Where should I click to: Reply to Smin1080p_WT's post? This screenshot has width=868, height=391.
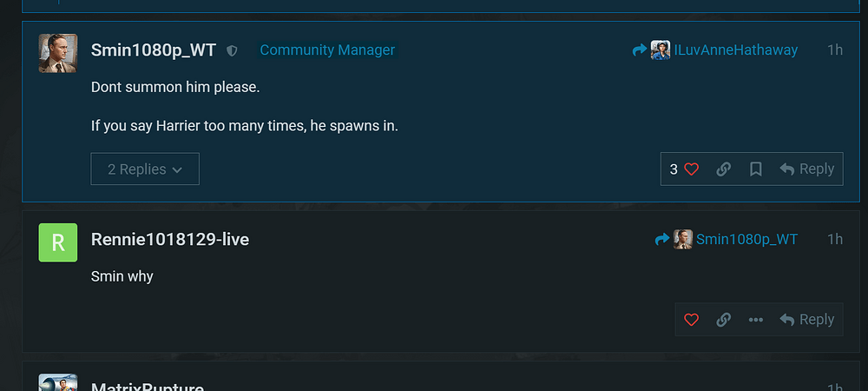[x=807, y=169]
